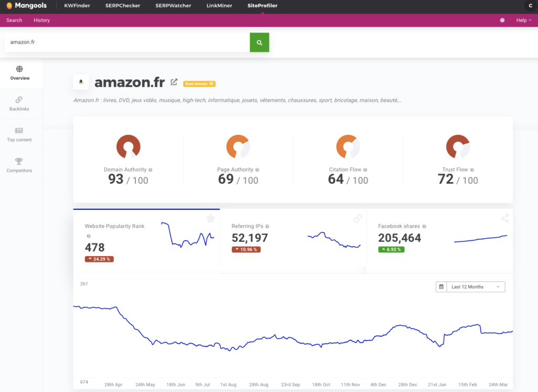Open Backlinks in the sidebar
This screenshot has height=392, width=538.
pos(19,104)
